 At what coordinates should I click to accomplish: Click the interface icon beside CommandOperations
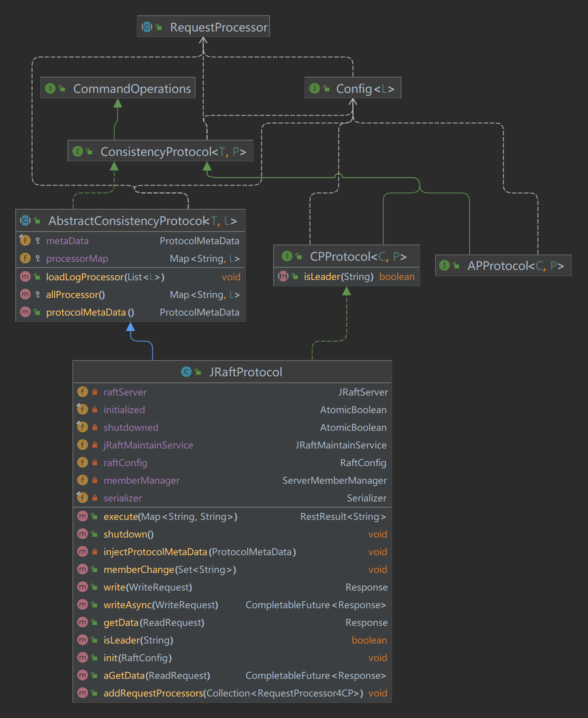pyautogui.click(x=50, y=88)
